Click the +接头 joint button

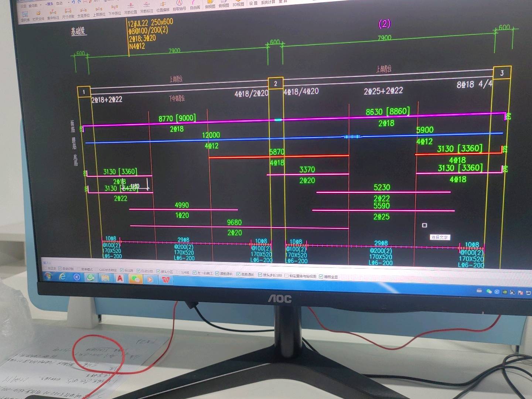(50, 4)
